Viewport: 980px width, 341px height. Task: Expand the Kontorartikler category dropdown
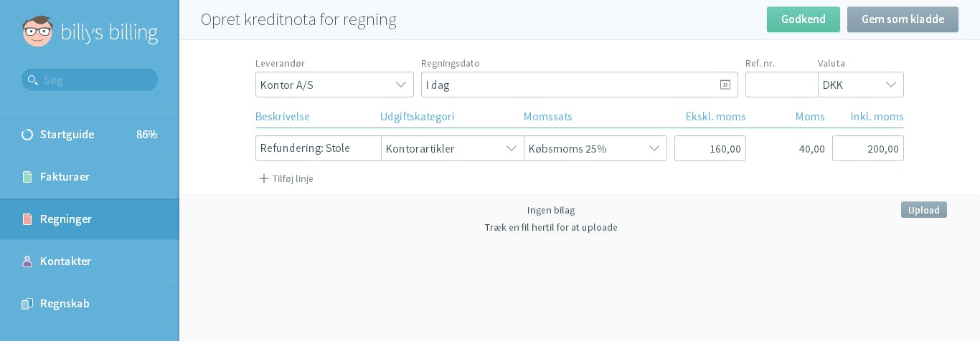click(452, 148)
